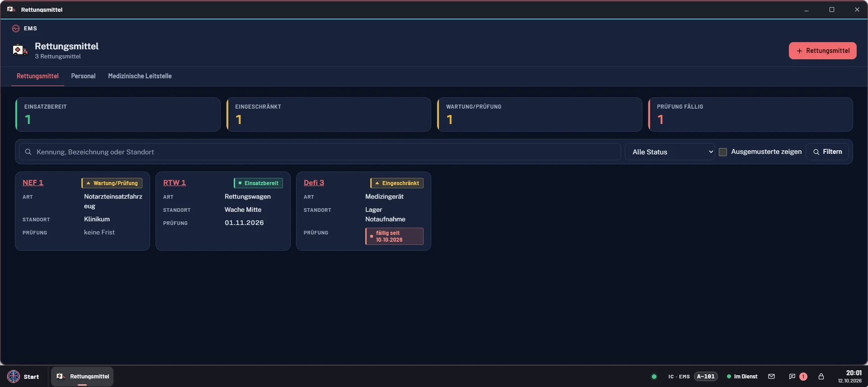The height and width of the screenshot is (387, 868).
Task: Click the 3 Rettungsmittel count text
Action: coord(58,57)
